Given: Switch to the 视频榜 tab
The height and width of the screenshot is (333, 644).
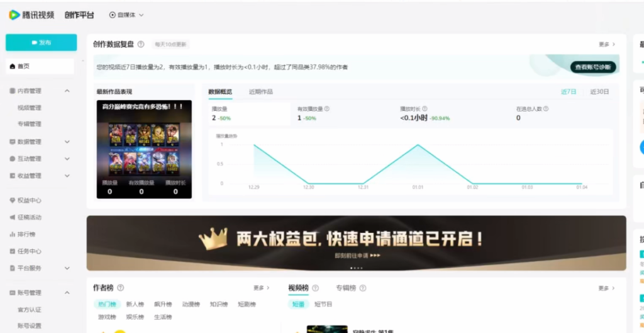Looking at the screenshot, I should 298,288.
